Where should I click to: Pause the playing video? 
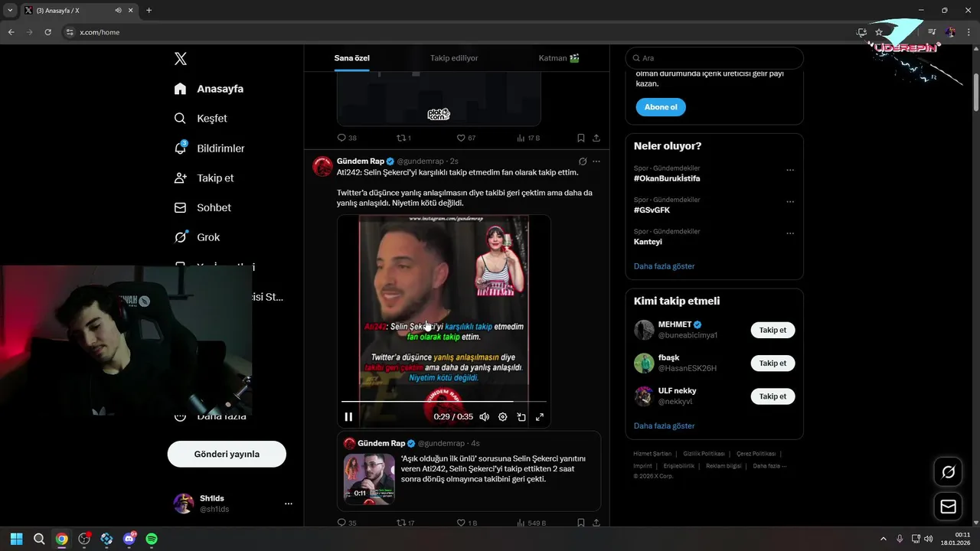[x=348, y=417]
